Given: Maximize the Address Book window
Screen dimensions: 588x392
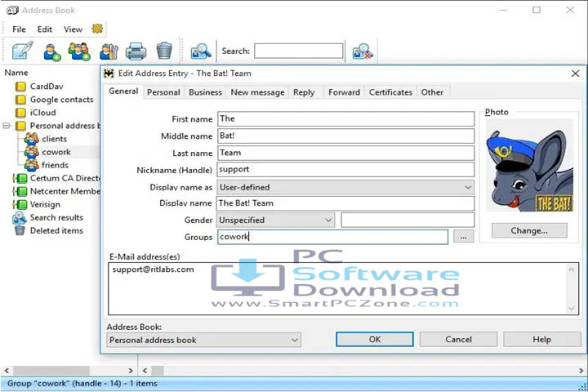Looking at the screenshot, I should 537,10.
